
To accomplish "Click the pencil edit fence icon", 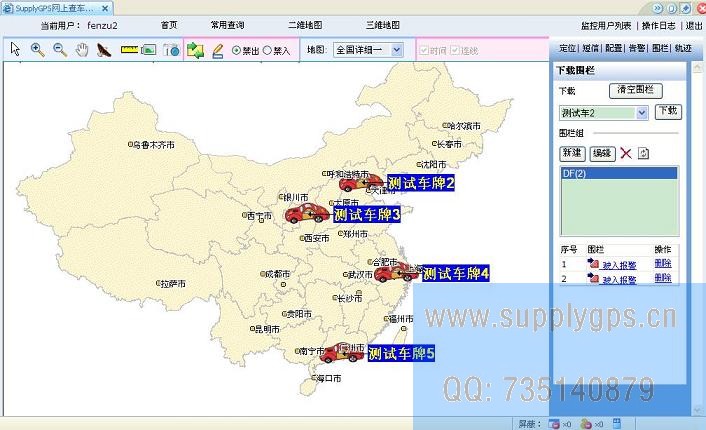I will tap(217, 48).
